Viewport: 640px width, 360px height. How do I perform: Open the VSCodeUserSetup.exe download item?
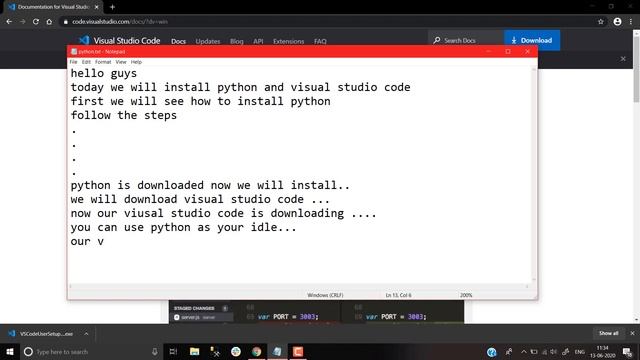[46, 333]
